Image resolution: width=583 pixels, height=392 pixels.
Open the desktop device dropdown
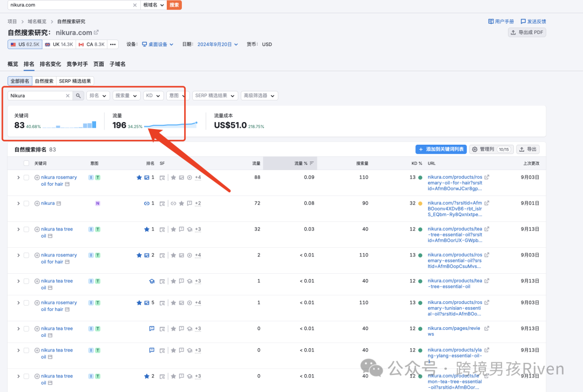pos(158,44)
